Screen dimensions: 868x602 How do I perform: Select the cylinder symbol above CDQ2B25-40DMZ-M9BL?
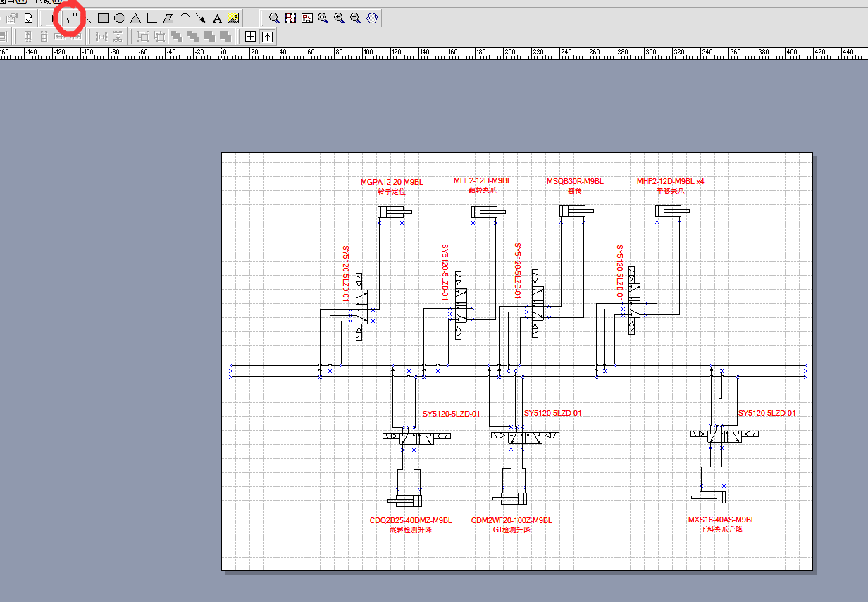[406, 501]
